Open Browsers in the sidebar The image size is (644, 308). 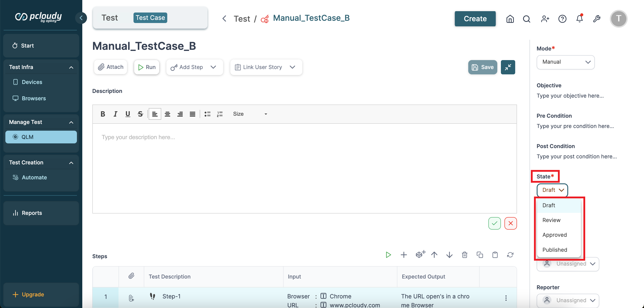pyautogui.click(x=41, y=98)
